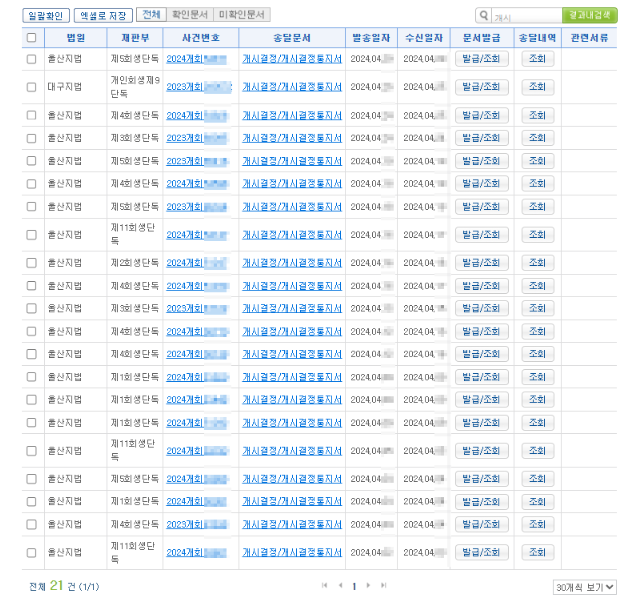Click 조회 button in the first row
Viewport: 633px width, 604px height.
pyautogui.click(x=537, y=59)
